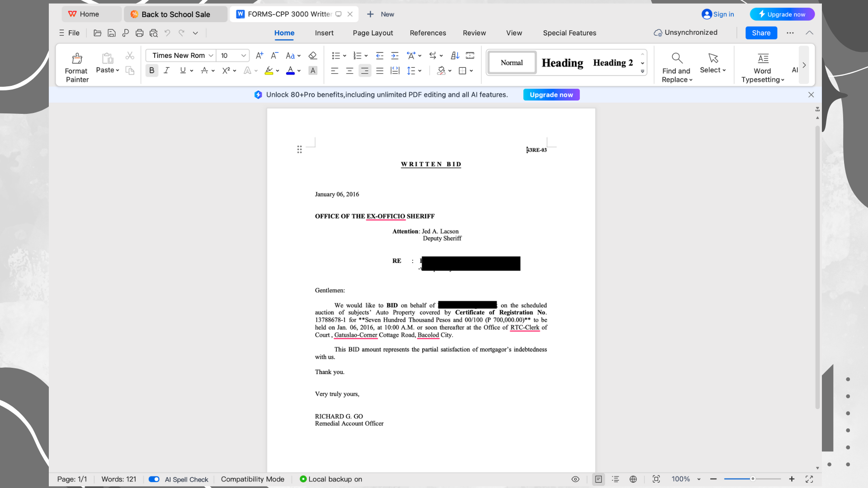Click the italic formatting icon
This screenshot has width=868, height=488.
[x=167, y=70]
